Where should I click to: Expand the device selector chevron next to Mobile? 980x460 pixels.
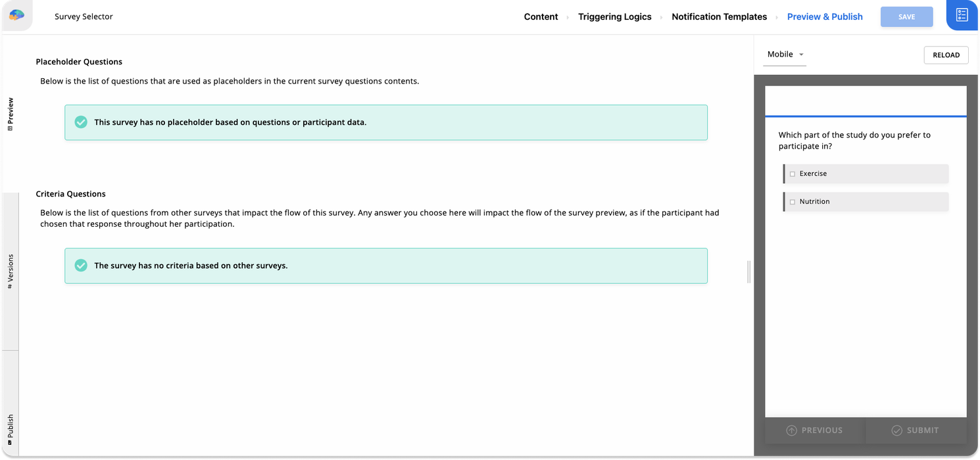coord(800,55)
